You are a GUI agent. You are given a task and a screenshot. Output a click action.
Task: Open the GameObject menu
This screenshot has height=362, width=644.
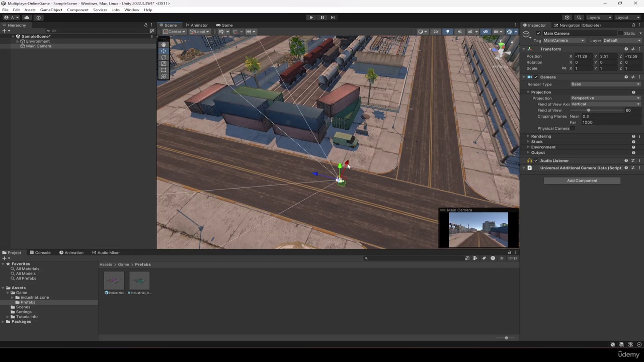pos(51,10)
